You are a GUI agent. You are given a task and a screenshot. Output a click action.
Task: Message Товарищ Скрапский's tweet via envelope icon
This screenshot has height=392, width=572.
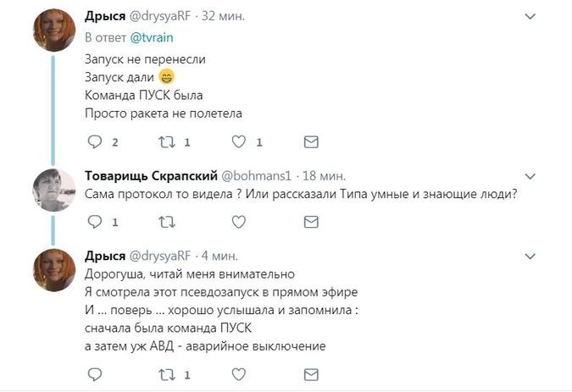coord(311,222)
